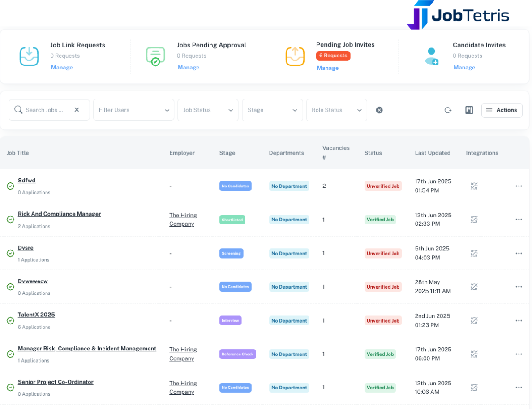Manage Pending Job Invites
Screen dimensions: 532x410
point(328,68)
